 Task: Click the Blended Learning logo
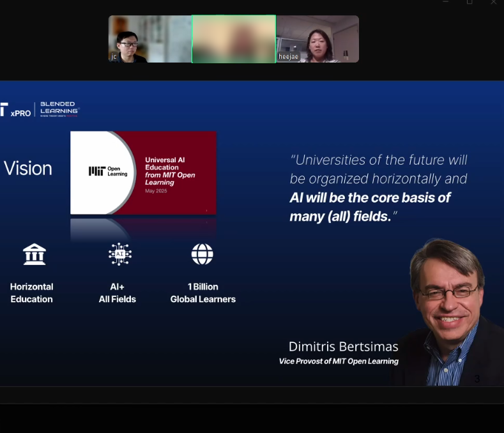click(x=59, y=109)
